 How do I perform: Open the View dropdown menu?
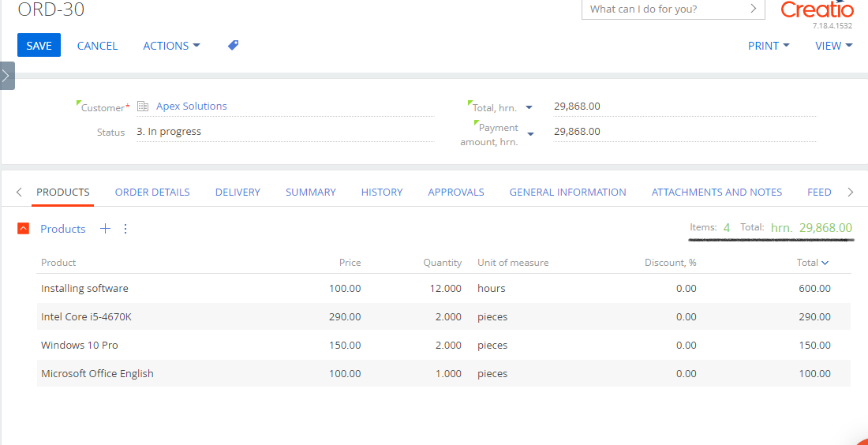834,46
